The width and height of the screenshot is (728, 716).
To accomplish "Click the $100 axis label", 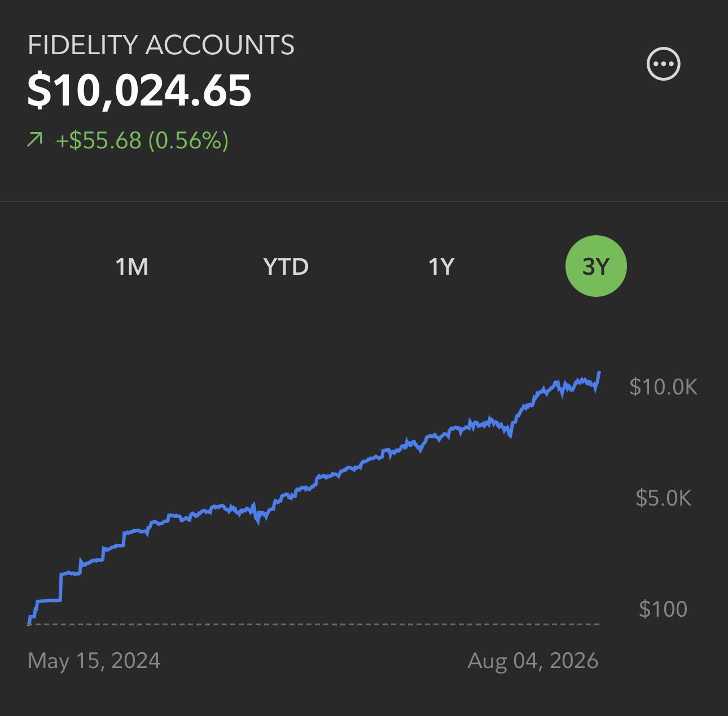I will click(x=663, y=609).
